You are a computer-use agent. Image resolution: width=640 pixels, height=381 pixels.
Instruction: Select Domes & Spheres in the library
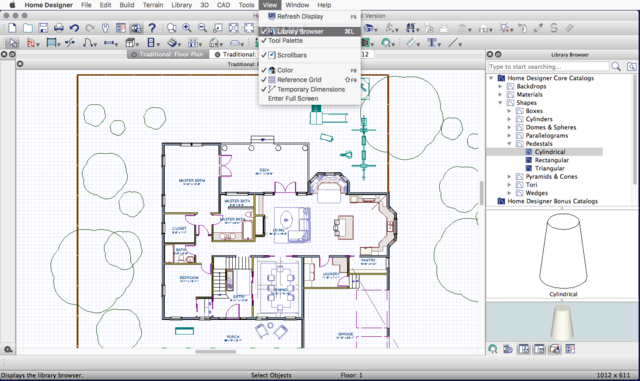pyautogui.click(x=551, y=127)
